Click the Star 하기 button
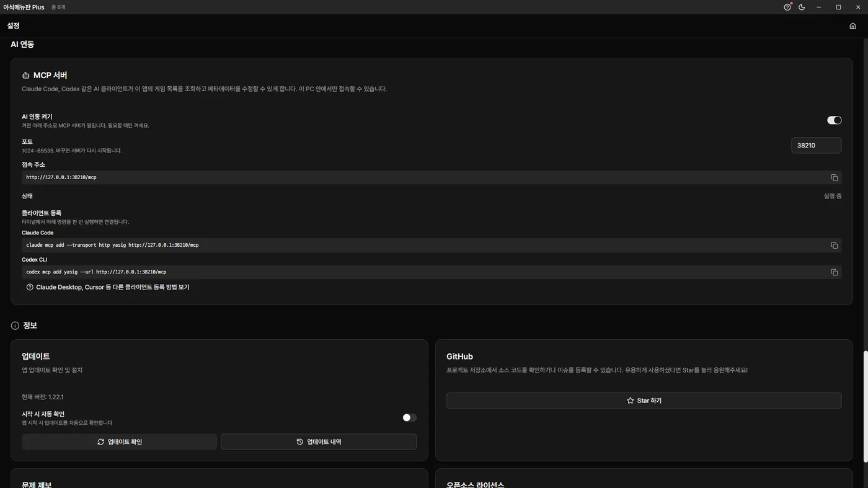This screenshot has height=488, width=868. click(x=644, y=401)
